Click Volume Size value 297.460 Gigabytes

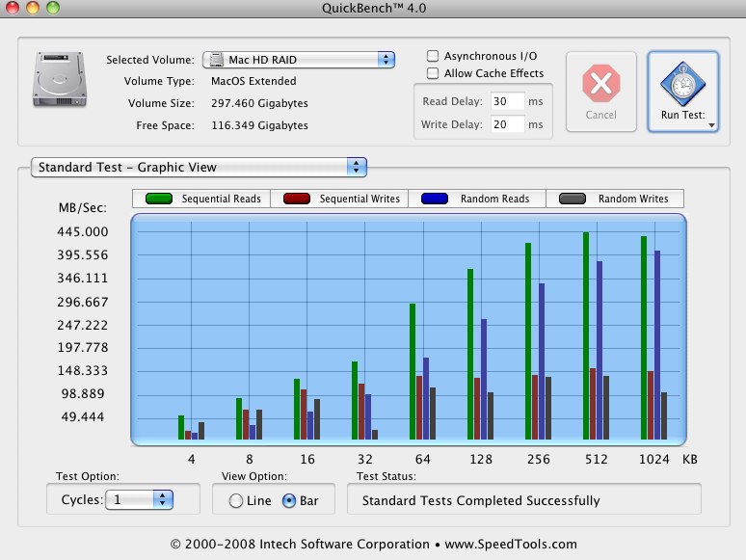[259, 103]
